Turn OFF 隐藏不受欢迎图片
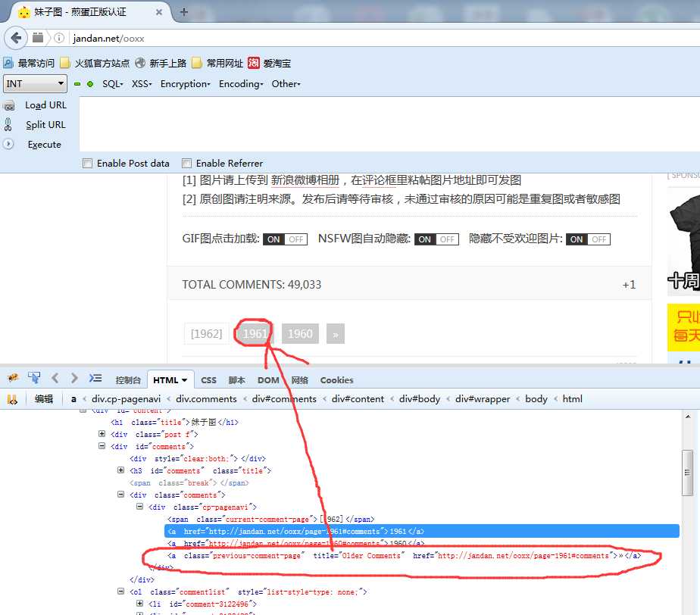The height and width of the screenshot is (615, 700). click(x=598, y=239)
